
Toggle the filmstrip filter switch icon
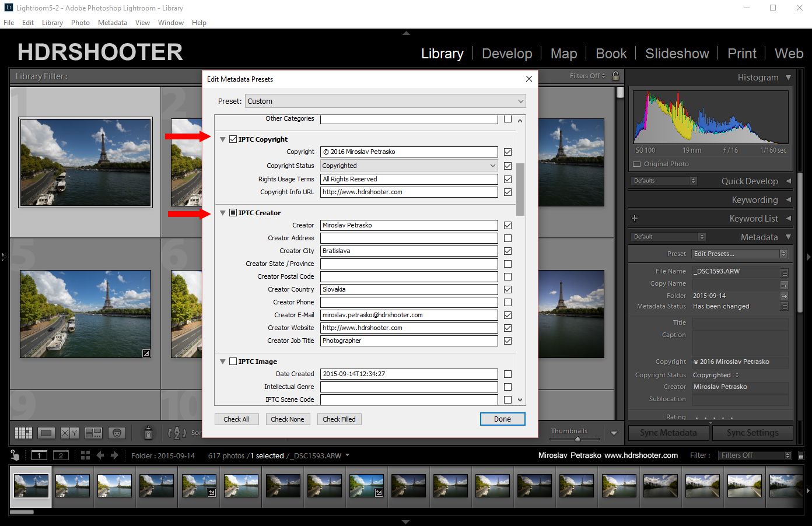801,455
